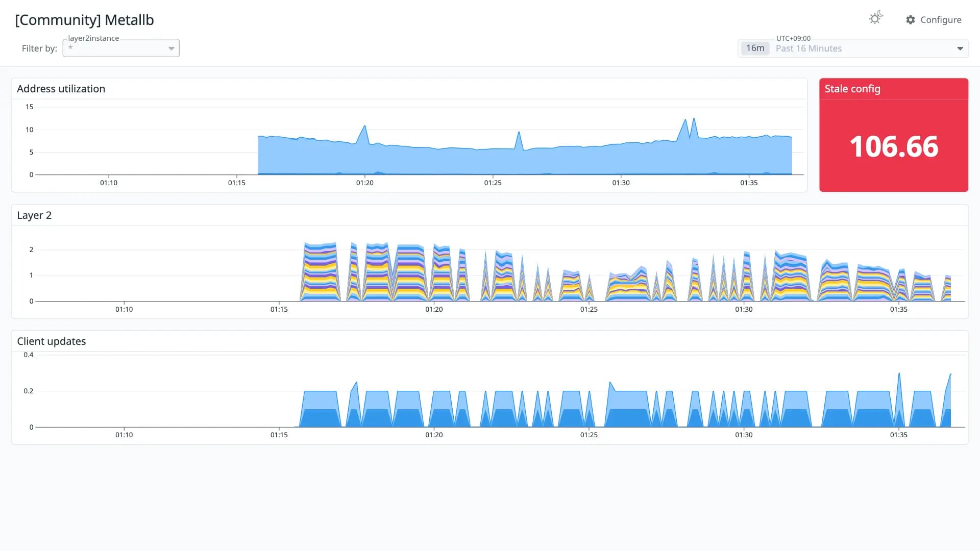This screenshot has height=551, width=980.
Task: Click the Filter by label
Action: (x=39, y=48)
